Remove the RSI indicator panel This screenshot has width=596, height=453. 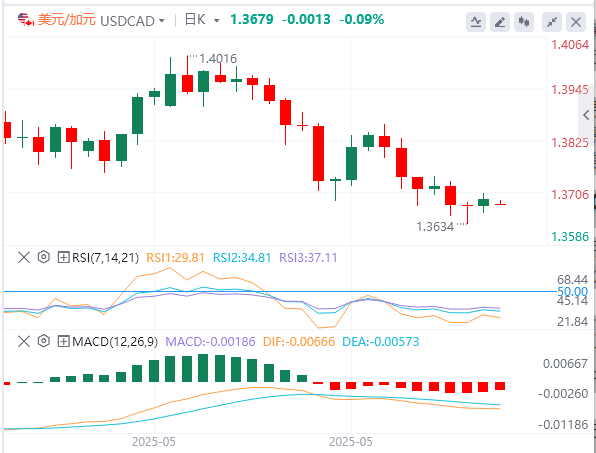coord(24,258)
